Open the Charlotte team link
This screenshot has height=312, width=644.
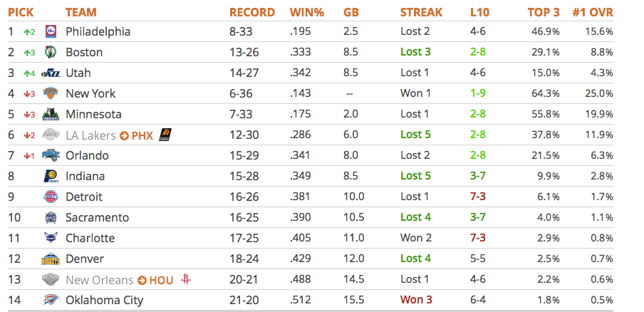[90, 238]
